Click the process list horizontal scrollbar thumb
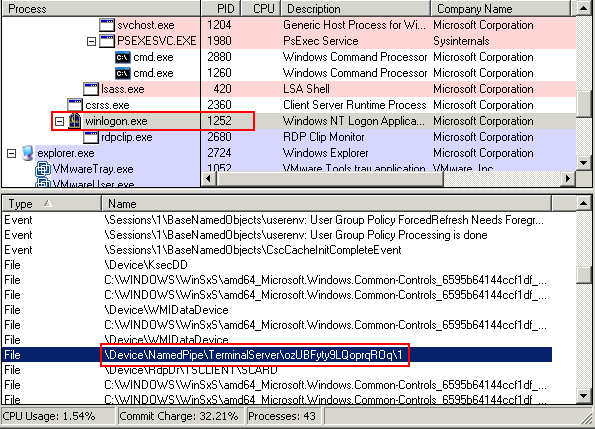595x429 pixels. [x=330, y=178]
